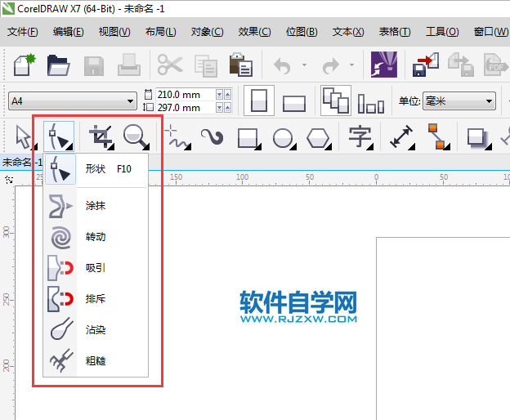Expand the Undo history dropdown arrow
The image size is (510, 420).
(x=304, y=65)
